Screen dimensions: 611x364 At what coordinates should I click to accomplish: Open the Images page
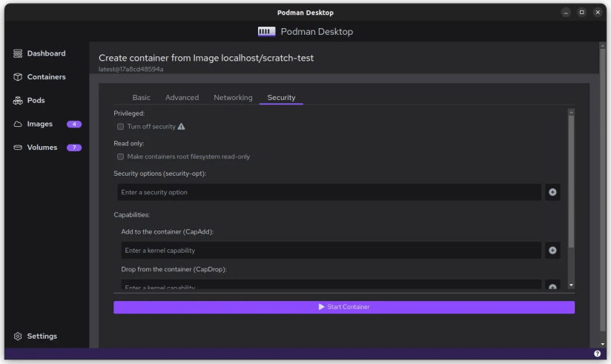pyautogui.click(x=40, y=124)
